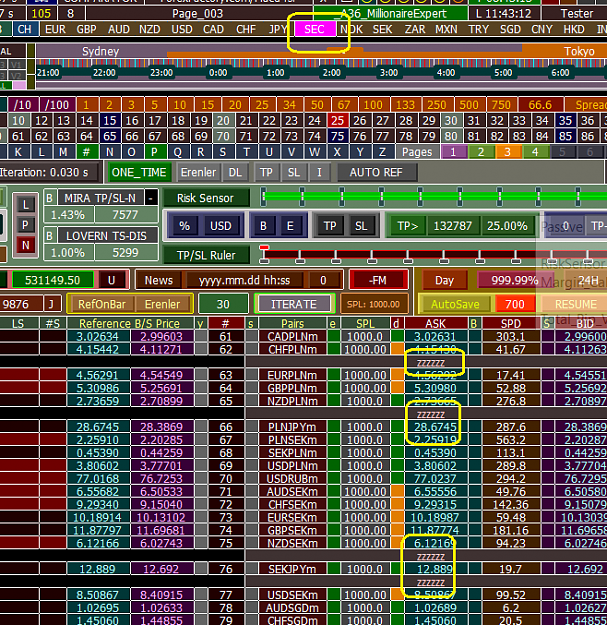Toggle the P mode button

(26, 225)
